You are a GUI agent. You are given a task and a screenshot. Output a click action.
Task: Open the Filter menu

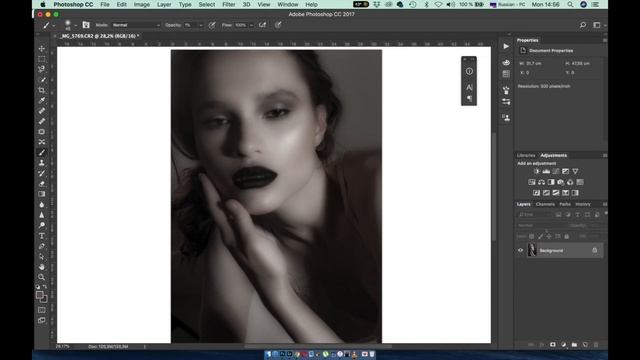point(229,4)
